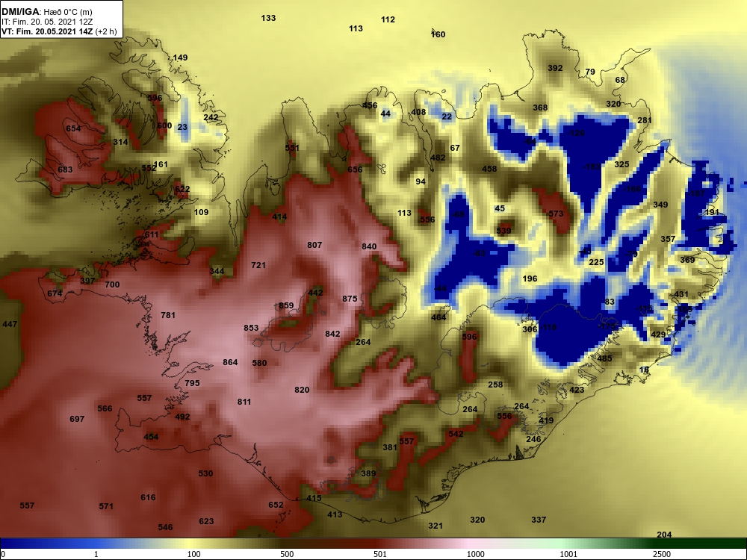Click the valid time "VT: Fim. 20.05.2021 14Z"
747x560 pixels.
coord(47,32)
